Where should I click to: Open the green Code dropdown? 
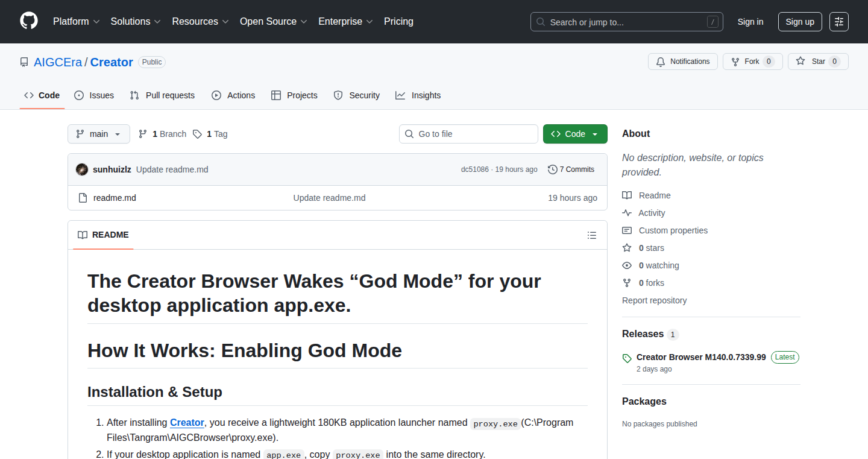pos(575,134)
